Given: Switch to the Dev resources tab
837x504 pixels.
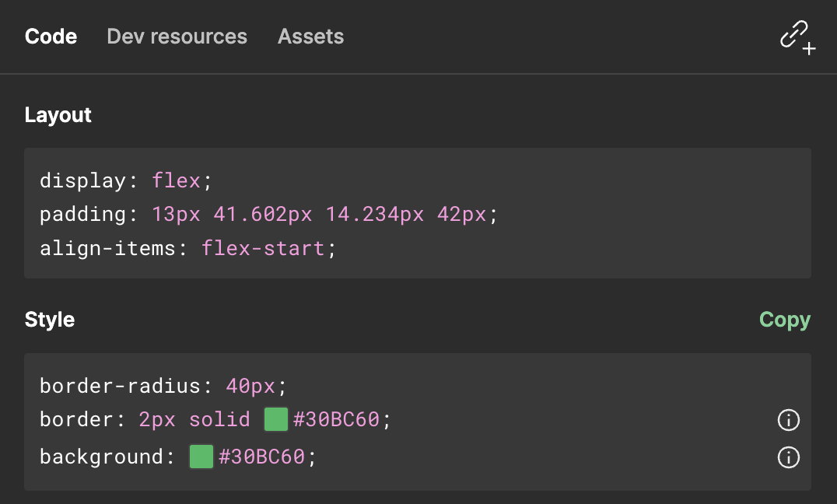Looking at the screenshot, I should [x=177, y=36].
